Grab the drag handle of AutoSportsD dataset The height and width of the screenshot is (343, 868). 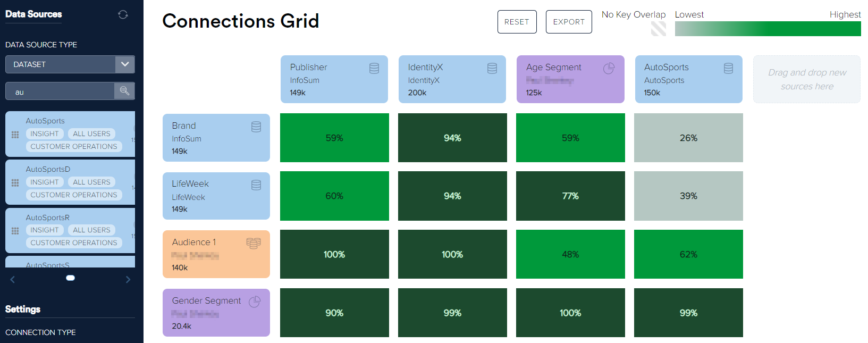tap(15, 182)
